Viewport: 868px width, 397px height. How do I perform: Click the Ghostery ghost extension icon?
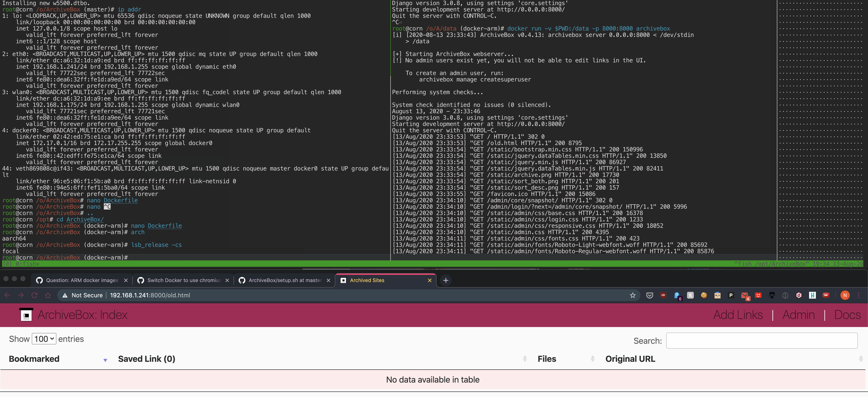tap(677, 295)
